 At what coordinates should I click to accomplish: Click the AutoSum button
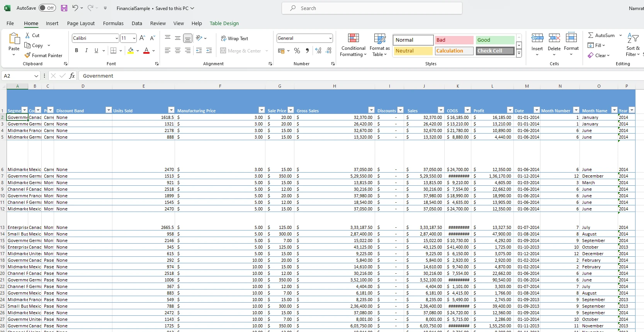(601, 36)
